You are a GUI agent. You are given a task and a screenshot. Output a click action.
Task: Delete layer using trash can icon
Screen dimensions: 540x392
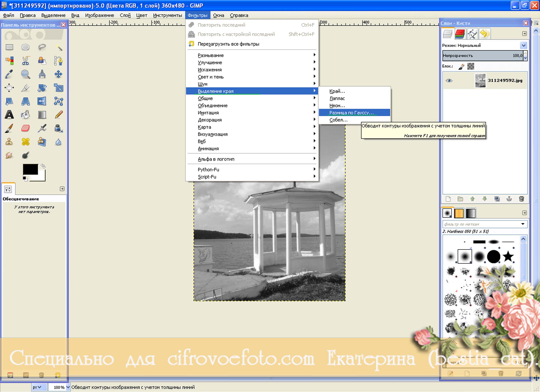coord(521,199)
